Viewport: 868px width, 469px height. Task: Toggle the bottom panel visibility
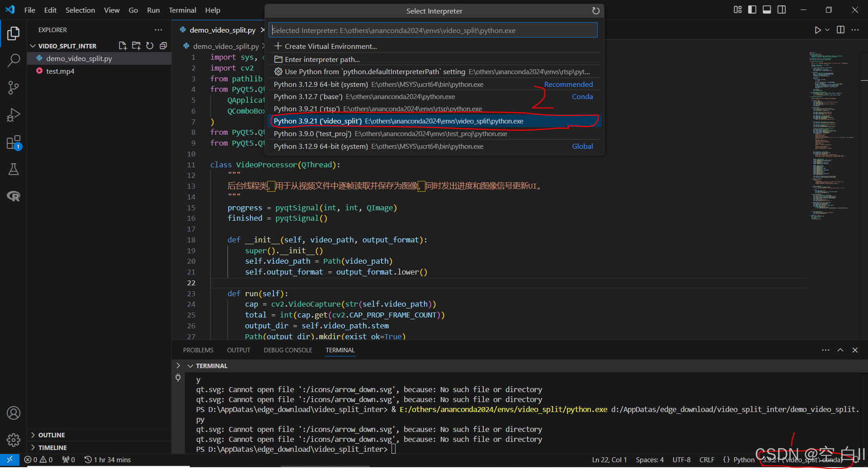[x=767, y=10]
